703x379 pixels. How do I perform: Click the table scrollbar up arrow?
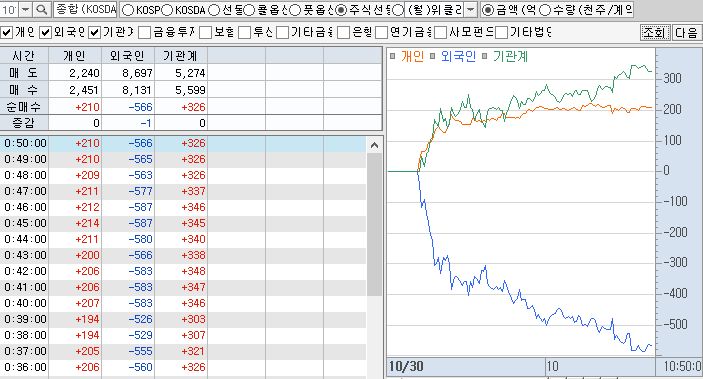point(374,145)
